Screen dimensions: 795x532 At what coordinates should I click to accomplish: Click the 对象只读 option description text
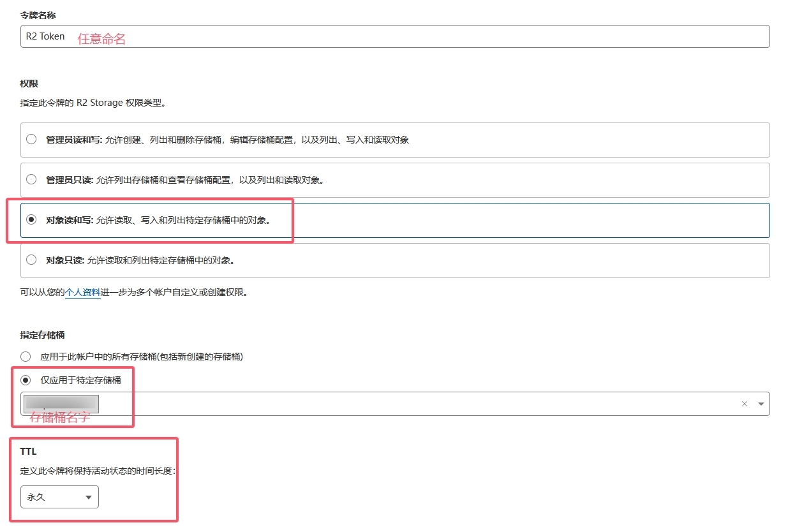[161, 260]
